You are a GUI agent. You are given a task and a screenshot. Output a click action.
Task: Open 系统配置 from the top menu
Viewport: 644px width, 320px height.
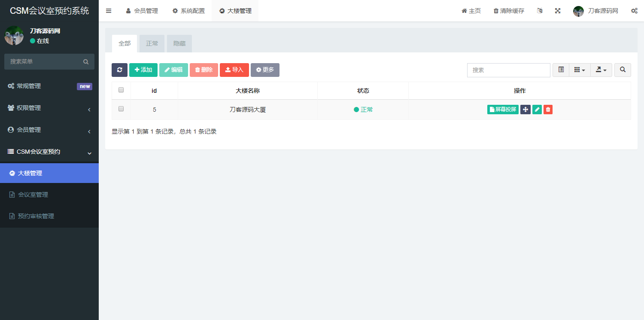click(188, 10)
